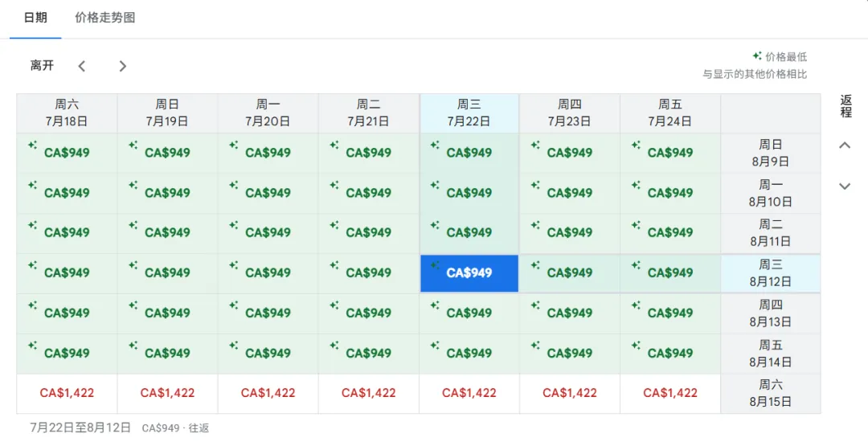The width and height of the screenshot is (868, 442).
Task: Click the 价格最低 legend text
Action: 786,56
